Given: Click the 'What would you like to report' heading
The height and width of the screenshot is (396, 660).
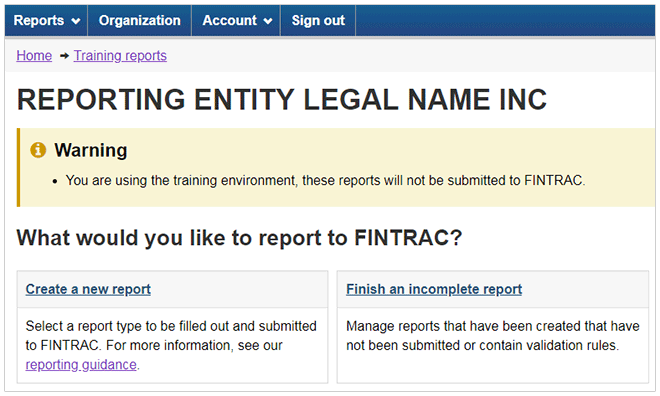Looking at the screenshot, I should (239, 238).
